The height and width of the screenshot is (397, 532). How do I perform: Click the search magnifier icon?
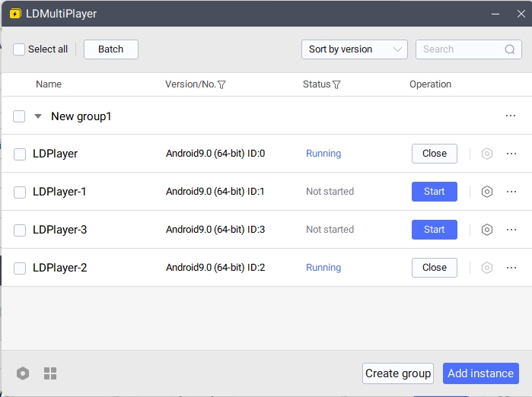[510, 49]
